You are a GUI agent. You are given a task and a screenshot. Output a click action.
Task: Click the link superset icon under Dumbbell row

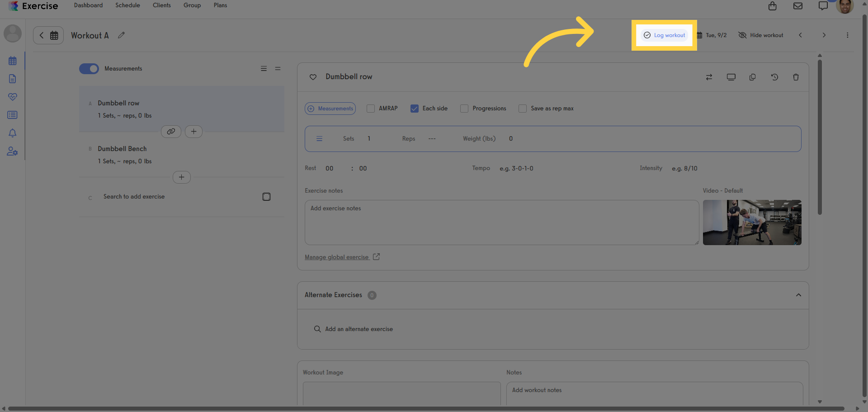point(171,132)
